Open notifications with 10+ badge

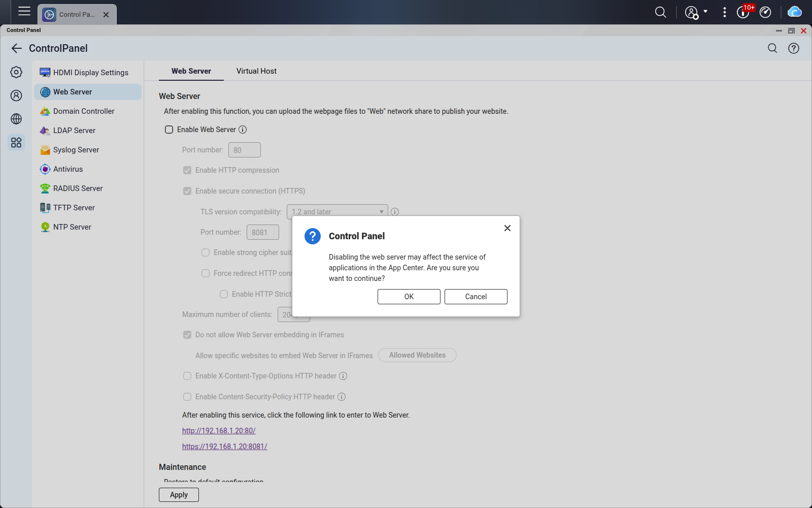pos(744,12)
